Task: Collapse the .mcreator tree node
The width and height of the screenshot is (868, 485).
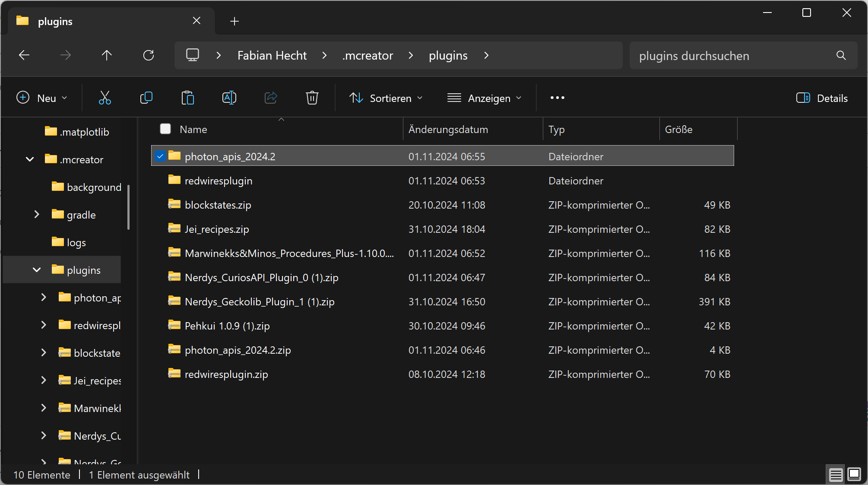Action: coord(30,159)
